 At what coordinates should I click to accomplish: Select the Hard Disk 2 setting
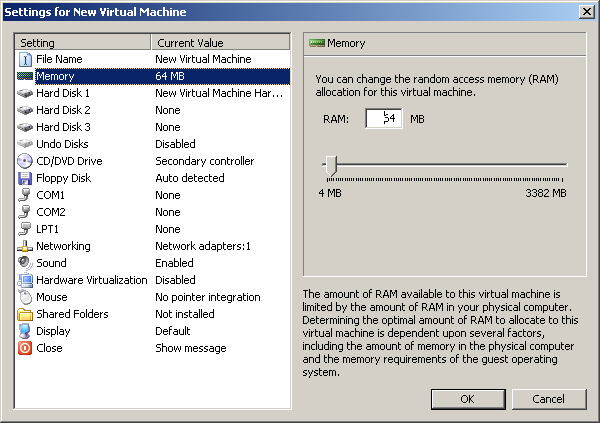63,110
